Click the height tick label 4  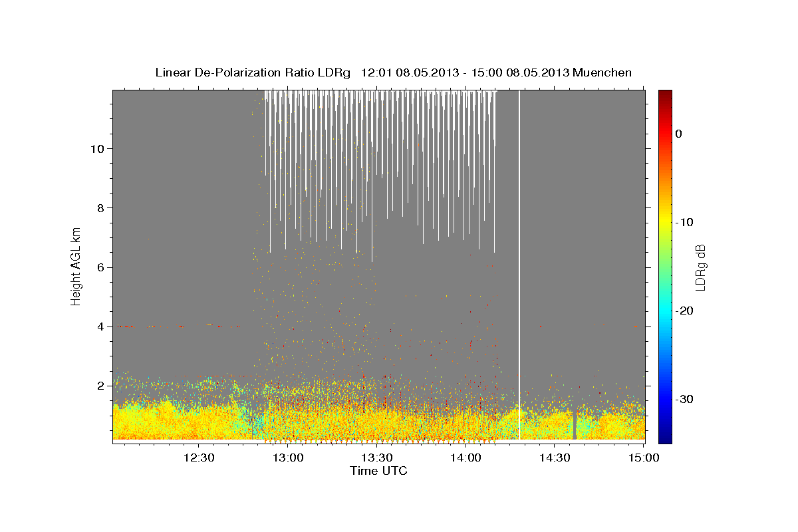pyautogui.click(x=99, y=326)
